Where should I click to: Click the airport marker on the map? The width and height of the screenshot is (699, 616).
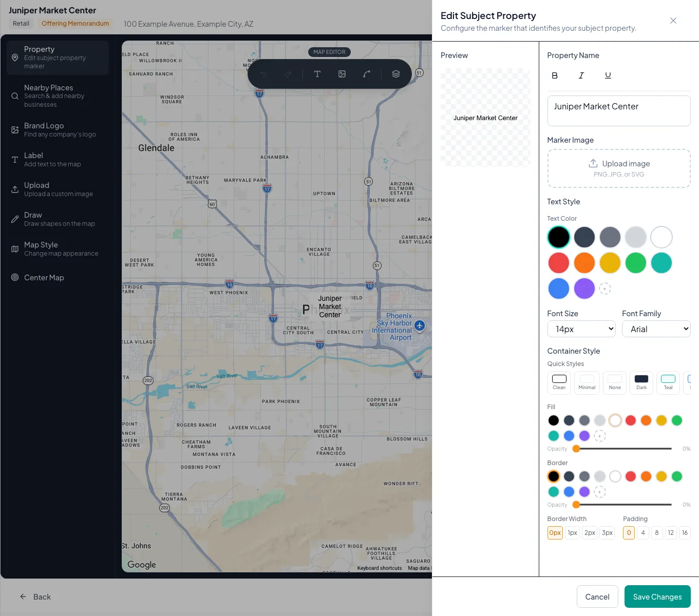(420, 325)
